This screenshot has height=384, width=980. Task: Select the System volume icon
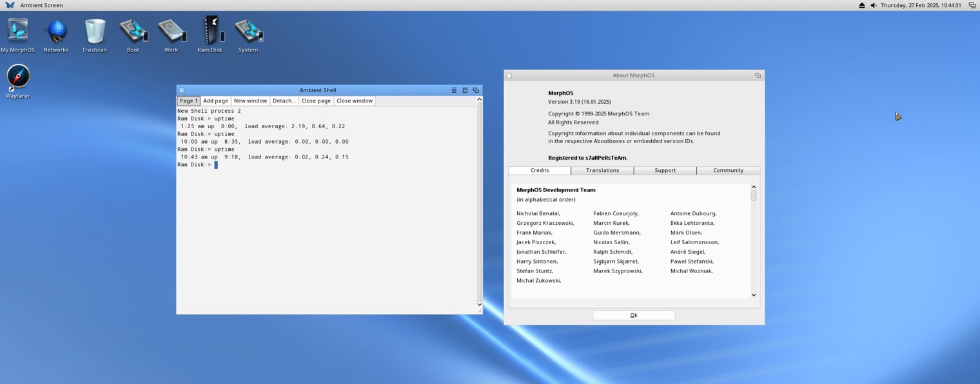248,35
